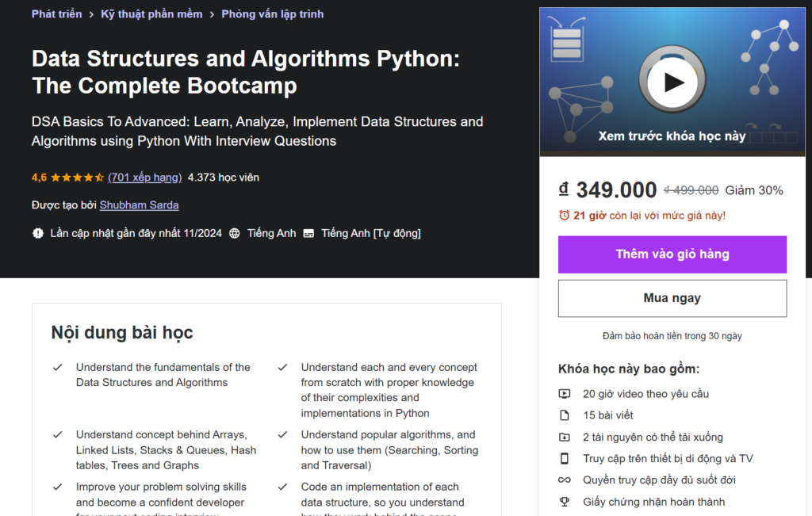Visit instructor Shubham Sarda's profile
Viewport: 812px width, 516px height.
[139, 205]
